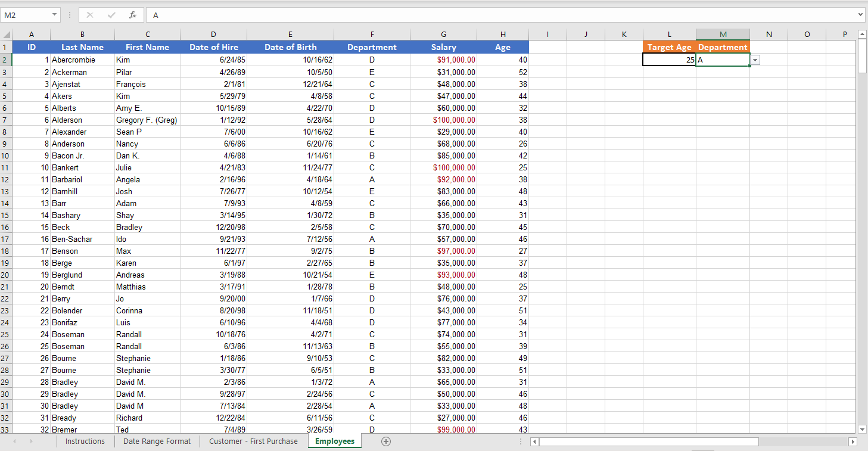Switch to the Instructions sheet tab
Viewport: 868px width, 451px height.
coord(85,441)
